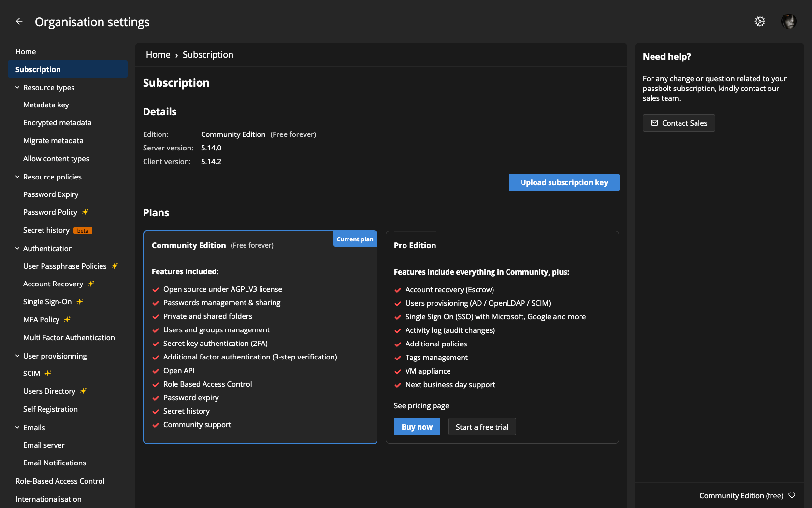The width and height of the screenshot is (812, 508).
Task: Open the user avatar menu
Action: [789, 21]
